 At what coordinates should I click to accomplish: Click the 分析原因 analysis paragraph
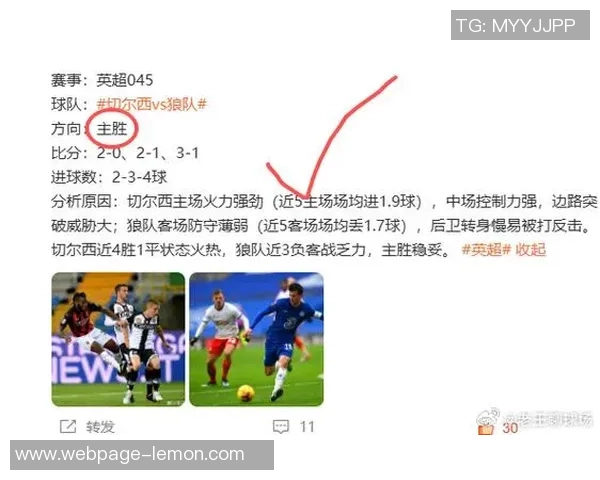pos(324,225)
